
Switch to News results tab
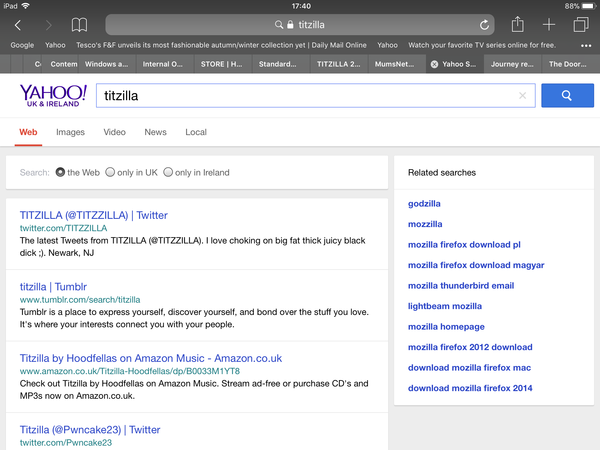pos(155,132)
